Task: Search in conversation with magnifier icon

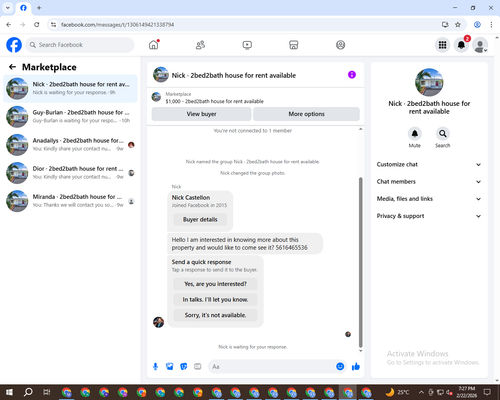Action: point(443,134)
